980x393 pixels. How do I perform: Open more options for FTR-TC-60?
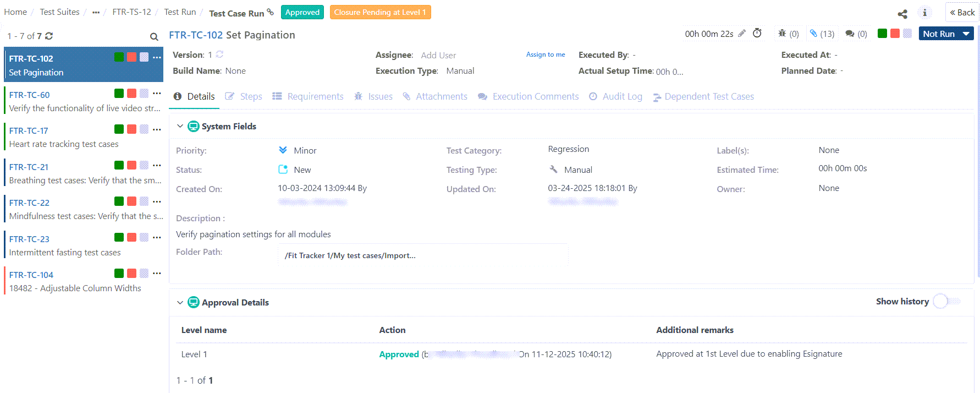[157, 94]
